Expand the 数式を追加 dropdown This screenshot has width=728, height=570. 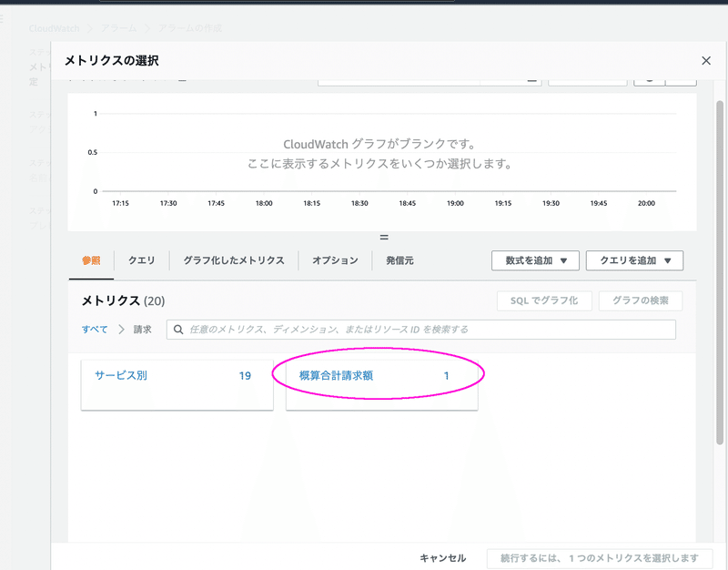pyautogui.click(x=535, y=260)
